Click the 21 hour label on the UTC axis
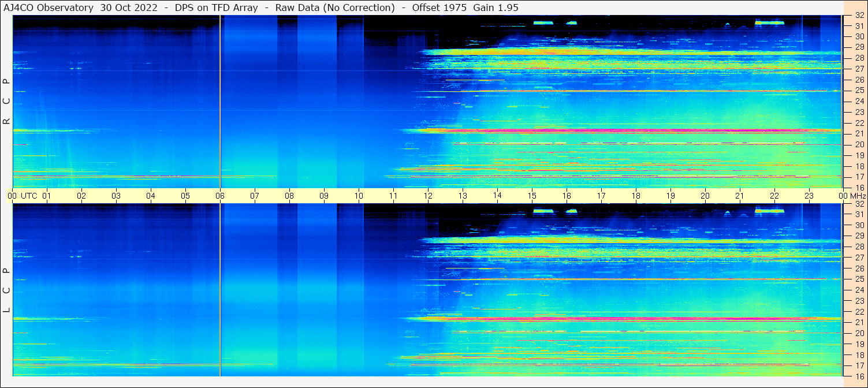 740,196
